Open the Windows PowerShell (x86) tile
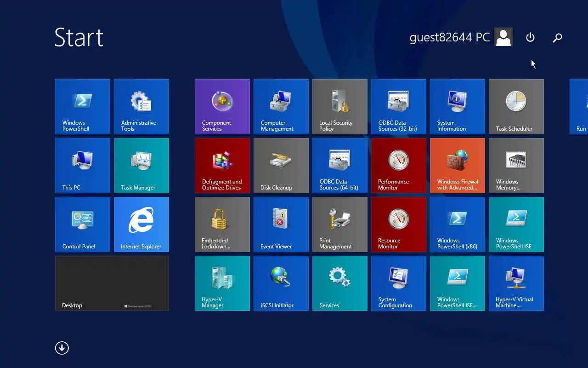Screen dimensions: 588x368 [x=458, y=224]
